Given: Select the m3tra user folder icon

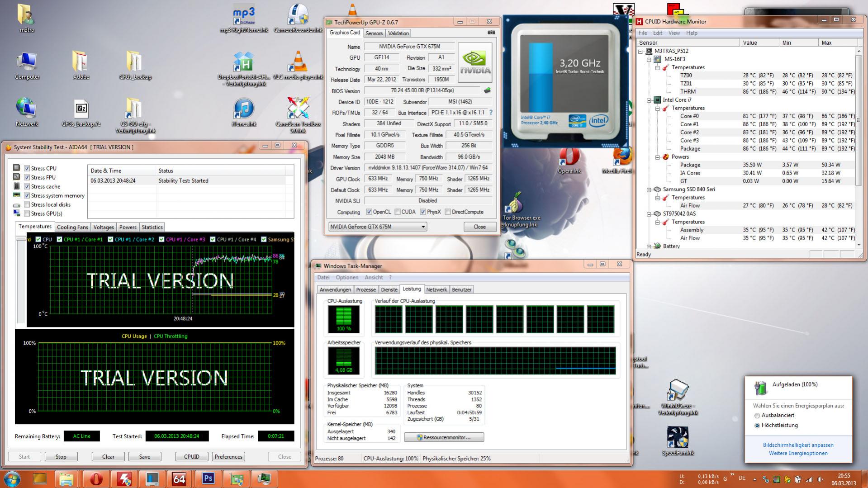Looking at the screenshot, I should pos(27,19).
